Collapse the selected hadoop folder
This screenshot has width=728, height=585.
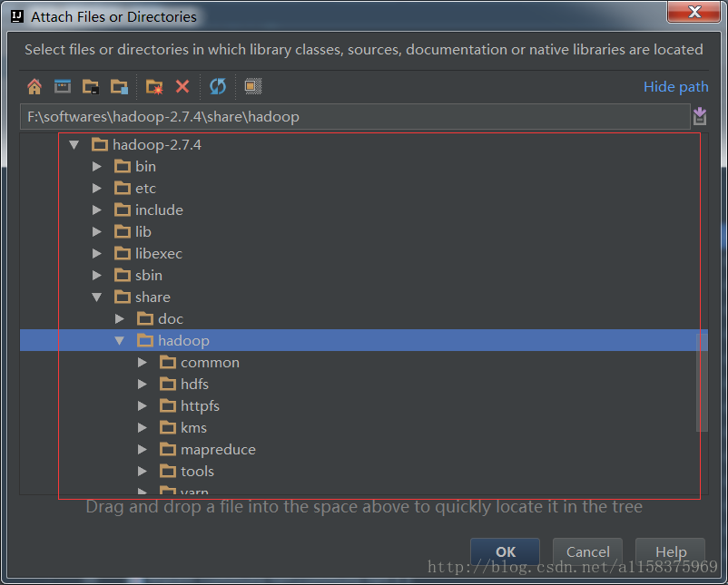(x=119, y=340)
